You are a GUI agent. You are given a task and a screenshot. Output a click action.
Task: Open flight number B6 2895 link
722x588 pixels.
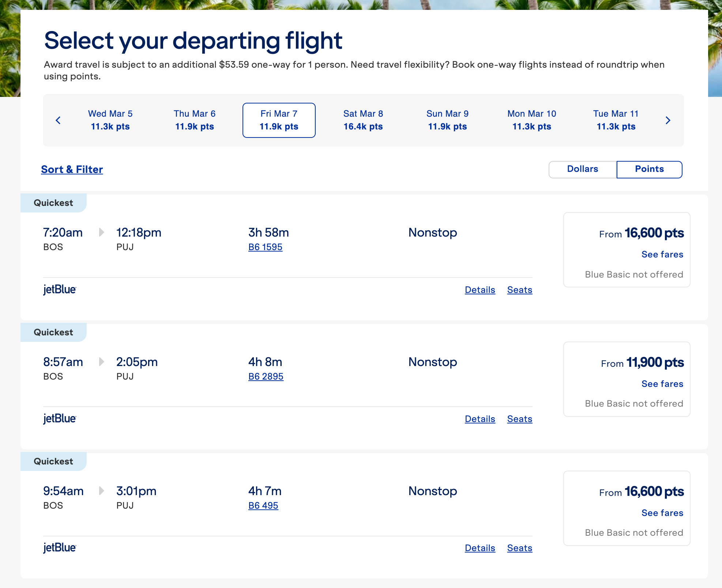click(266, 377)
